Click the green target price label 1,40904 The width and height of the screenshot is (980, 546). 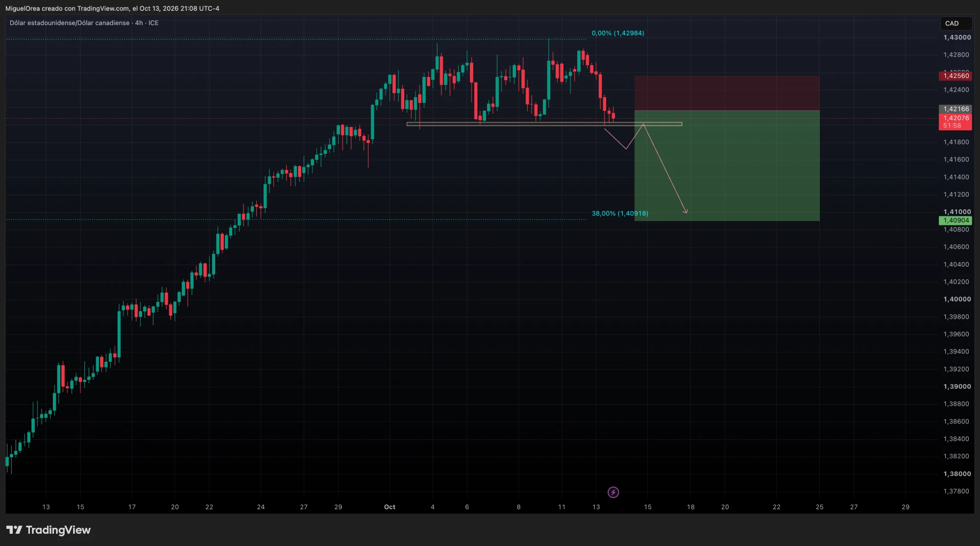tap(955, 221)
